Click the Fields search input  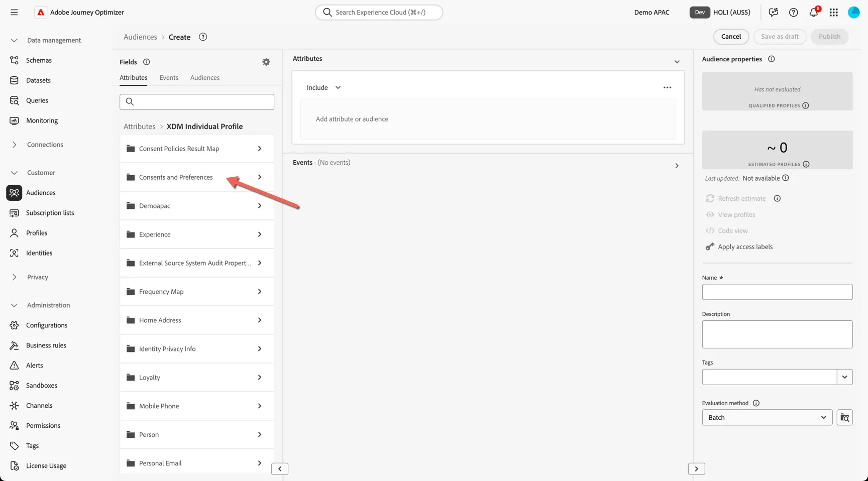pyautogui.click(x=197, y=102)
